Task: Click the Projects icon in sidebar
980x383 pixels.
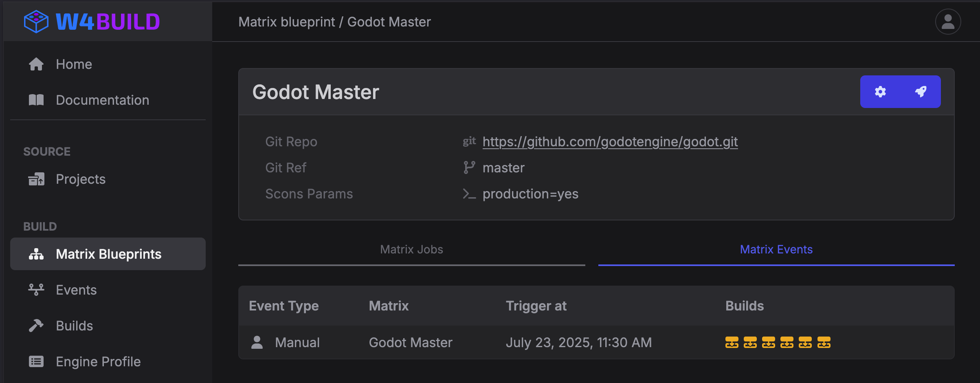Action: coord(36,179)
